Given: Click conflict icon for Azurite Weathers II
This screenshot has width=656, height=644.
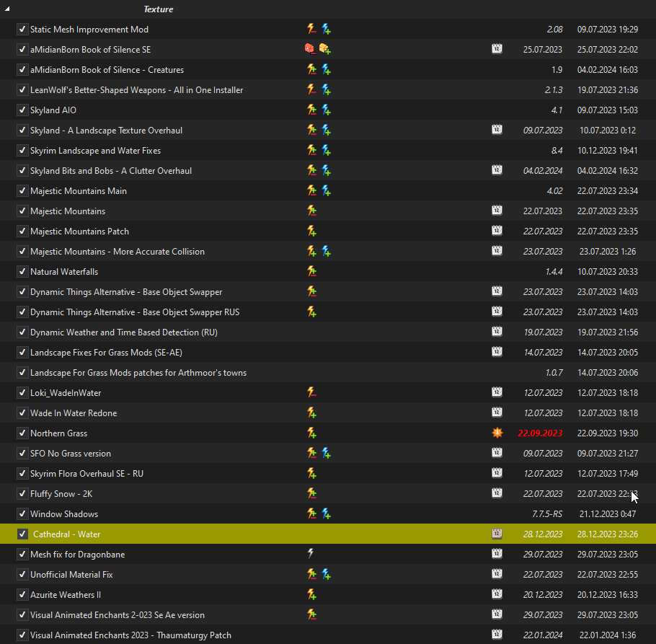Looking at the screenshot, I should click(x=311, y=594).
